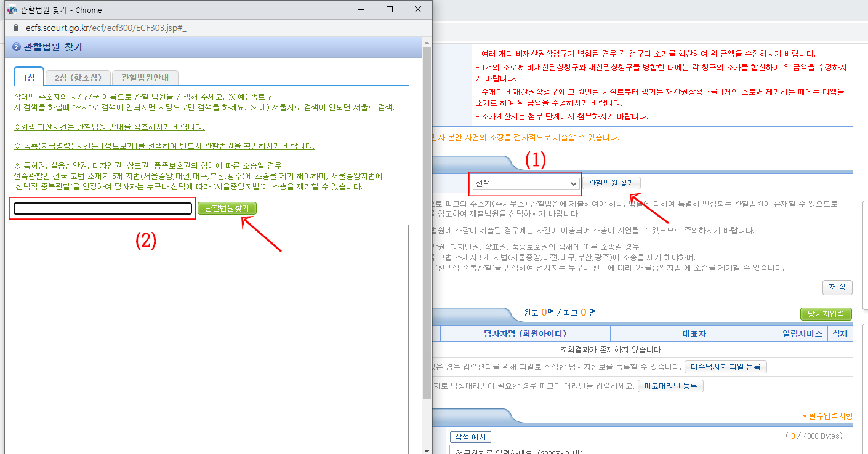Click the green 관할법원찾기 search button
Image resolution: width=868 pixels, height=454 pixels.
227,209
